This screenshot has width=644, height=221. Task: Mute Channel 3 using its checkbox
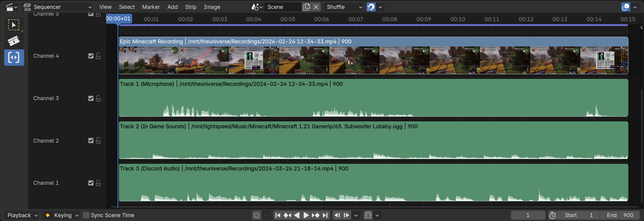[x=91, y=98]
